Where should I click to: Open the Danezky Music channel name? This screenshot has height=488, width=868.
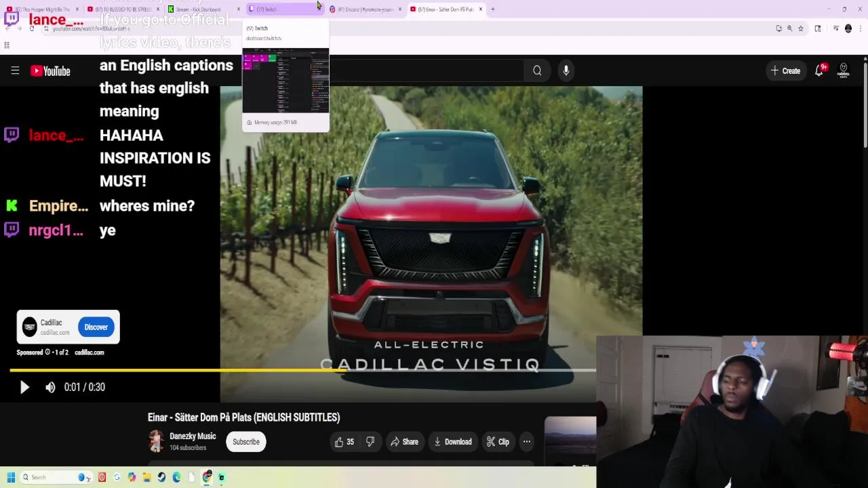[193, 436]
